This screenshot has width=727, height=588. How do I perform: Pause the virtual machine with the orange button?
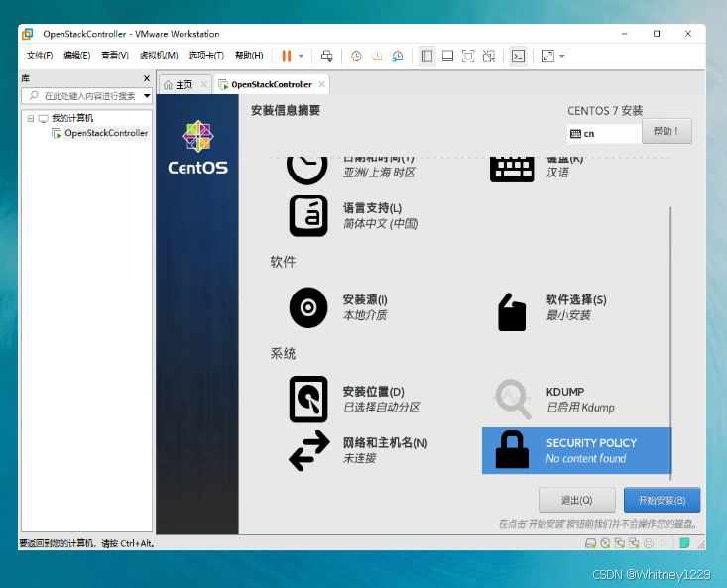287,57
